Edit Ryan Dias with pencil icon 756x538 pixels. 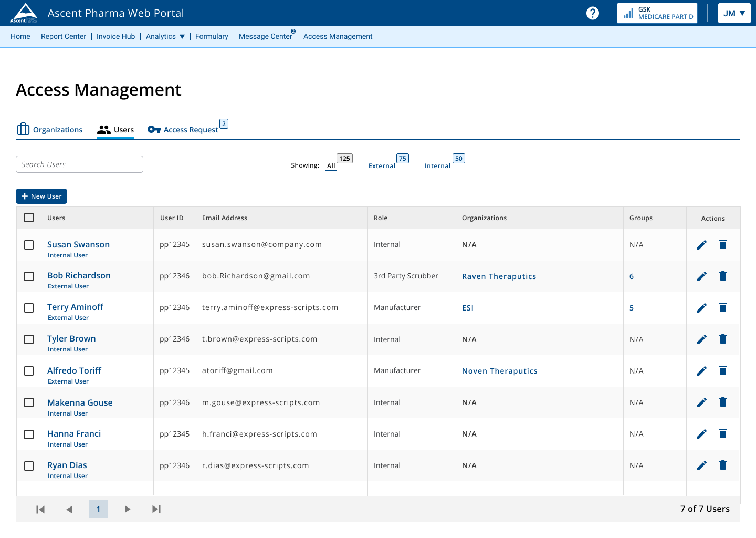pyautogui.click(x=702, y=465)
